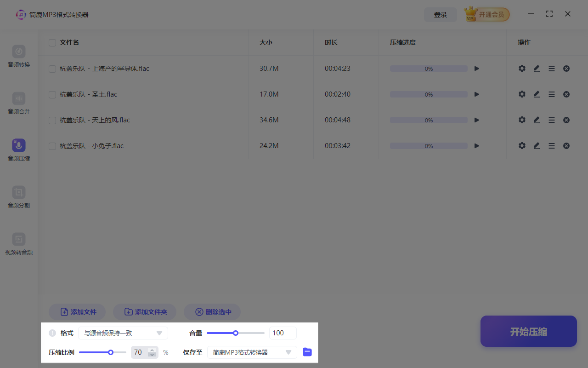Image resolution: width=588 pixels, height=368 pixels.
Task: Switch to 音频分割 tab
Action: (x=19, y=197)
